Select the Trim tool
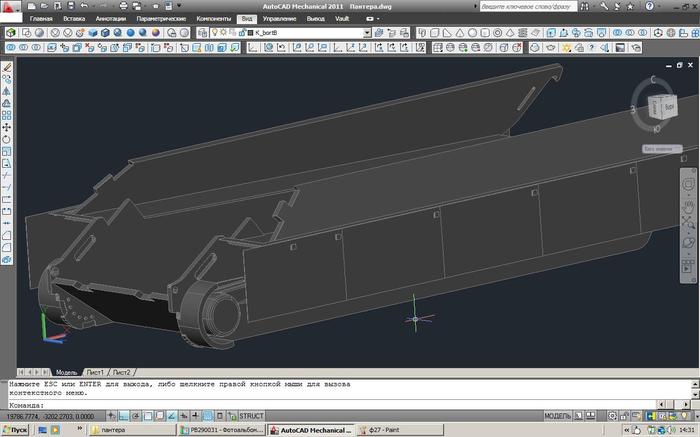Viewport: 700px width, 437px height. [x=7, y=176]
